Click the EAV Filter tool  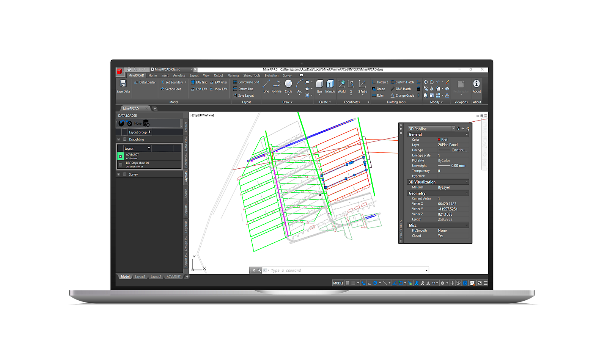[219, 82]
